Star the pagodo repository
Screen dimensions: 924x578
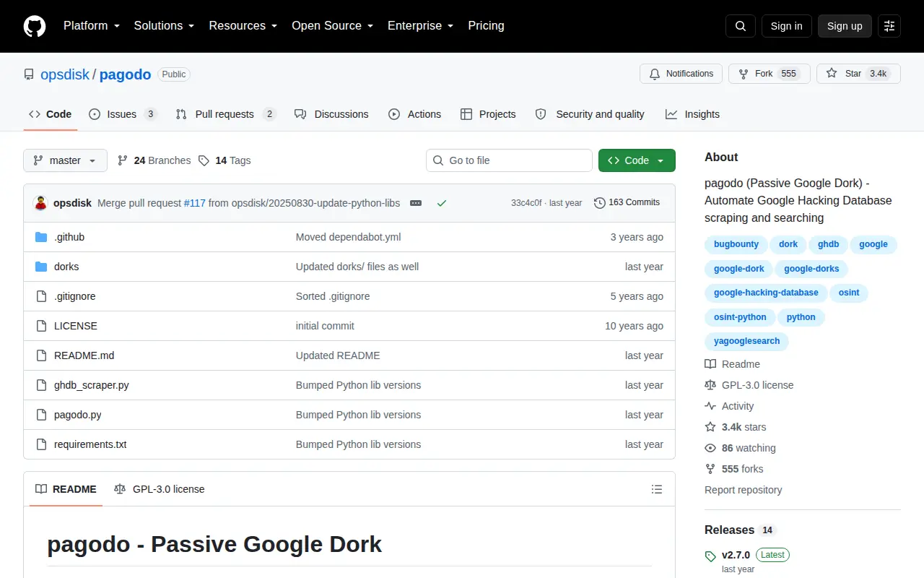[x=858, y=74]
